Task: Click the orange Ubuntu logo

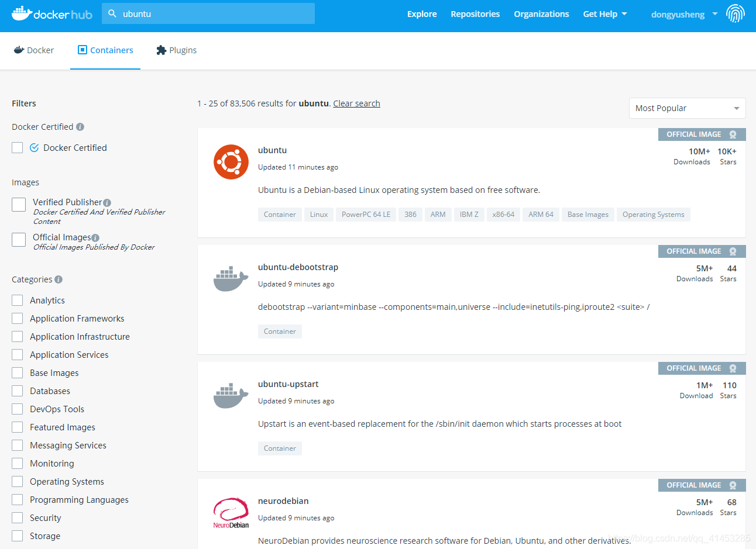Action: point(231,162)
